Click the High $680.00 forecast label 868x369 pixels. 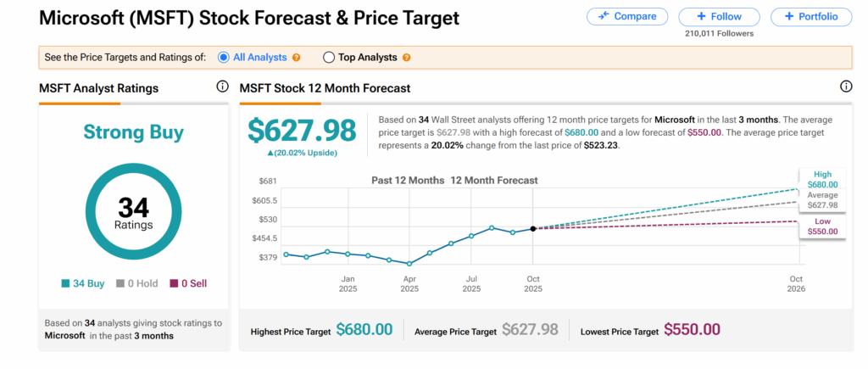821,179
